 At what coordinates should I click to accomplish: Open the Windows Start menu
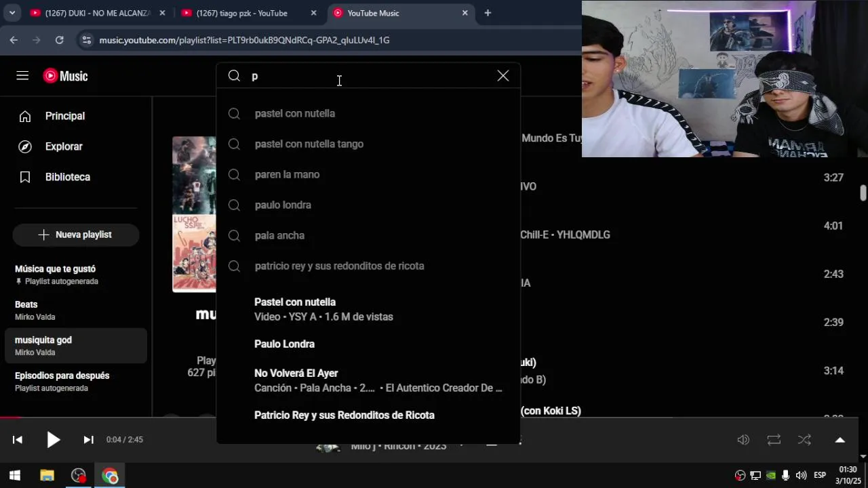pos(15,476)
